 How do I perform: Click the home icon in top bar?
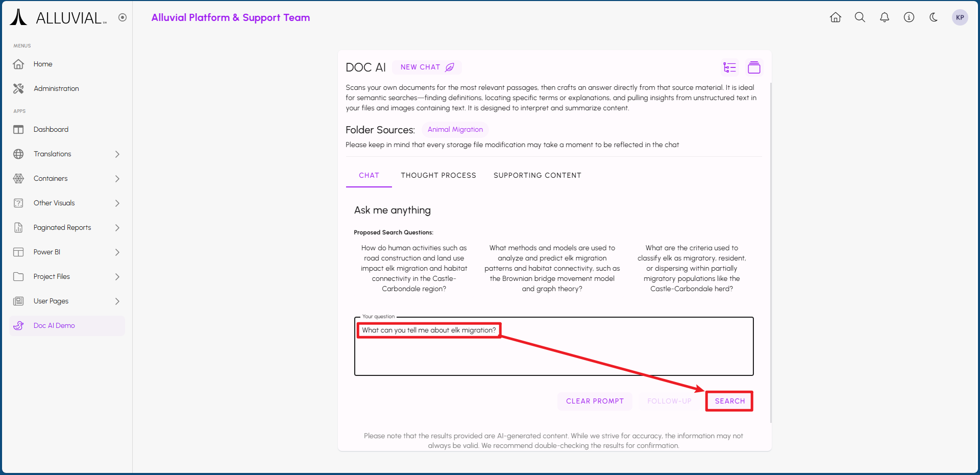(x=836, y=17)
